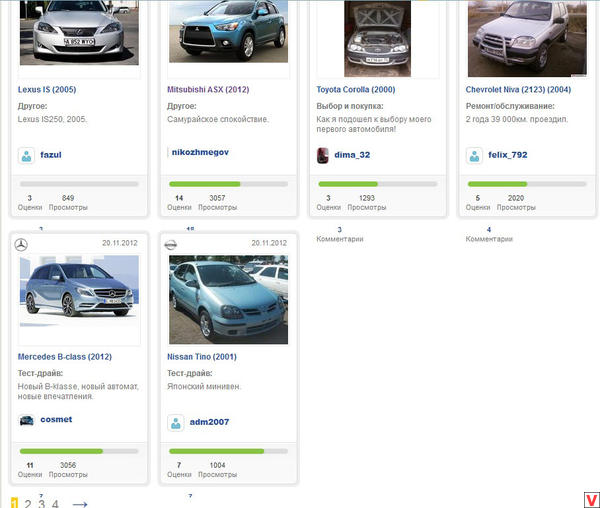Open the Lexus IS (2005) review
Image resolution: width=600 pixels, height=508 pixels.
(47, 90)
